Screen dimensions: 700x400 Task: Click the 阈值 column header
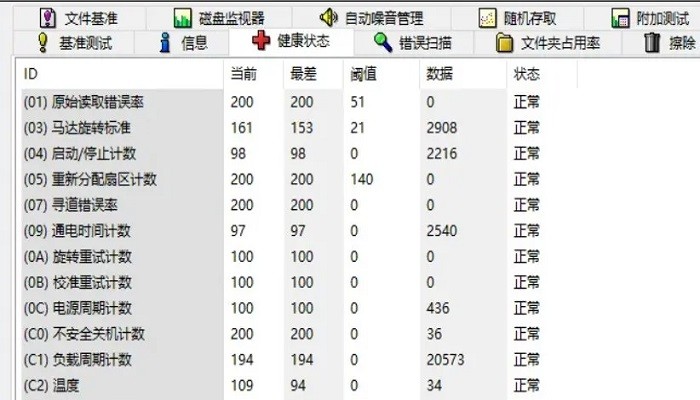(382, 74)
